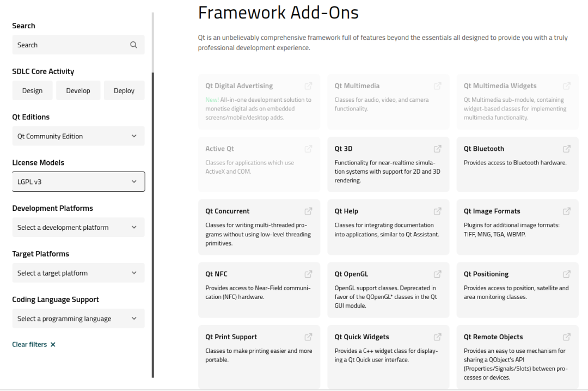The width and height of the screenshot is (588, 391).
Task: Click the Framework Add-Ons heading
Action: (278, 13)
